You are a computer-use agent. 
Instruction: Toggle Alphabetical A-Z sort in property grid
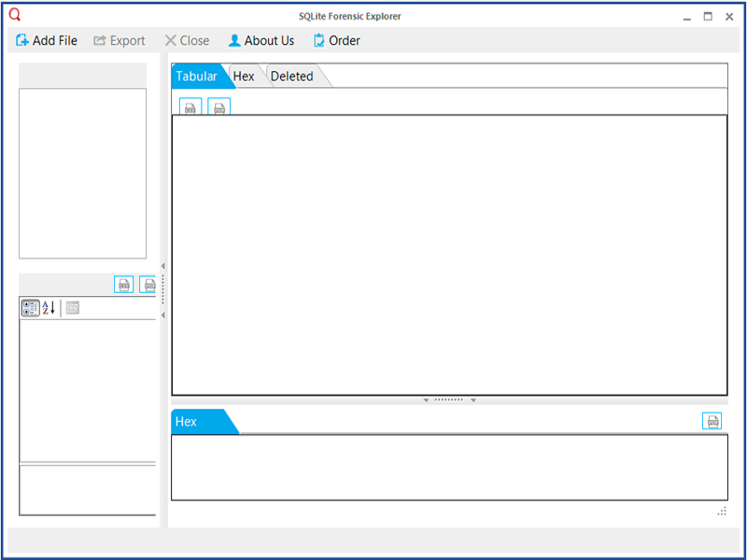click(x=49, y=308)
